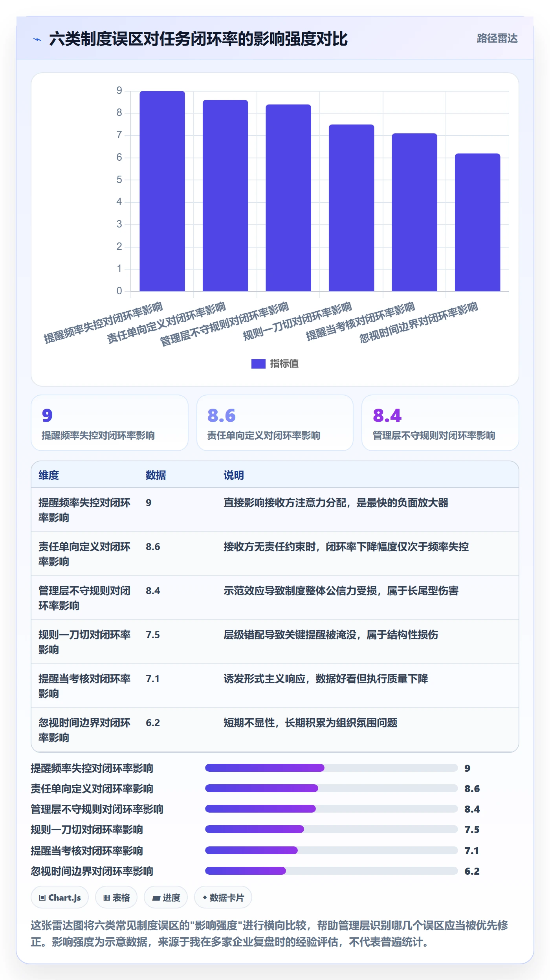Viewport: 550px width, 980px height.
Task: Select the 数据卡片 tag chip
Action: coord(223,897)
